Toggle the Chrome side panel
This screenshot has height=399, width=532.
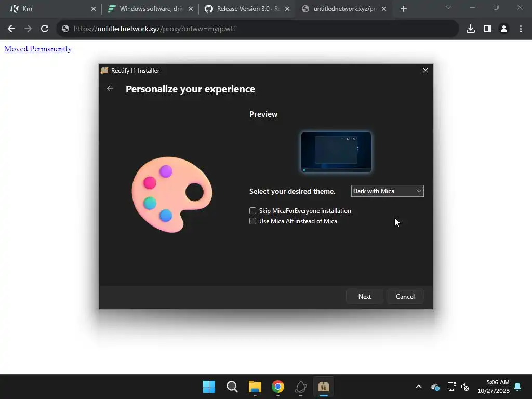pyautogui.click(x=487, y=29)
